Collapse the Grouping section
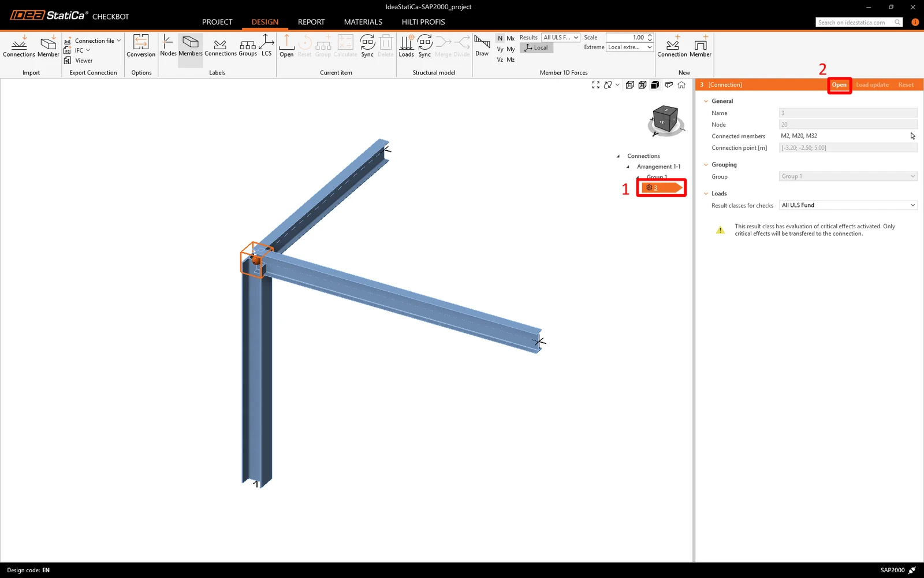This screenshot has height=578, width=924. click(x=706, y=165)
